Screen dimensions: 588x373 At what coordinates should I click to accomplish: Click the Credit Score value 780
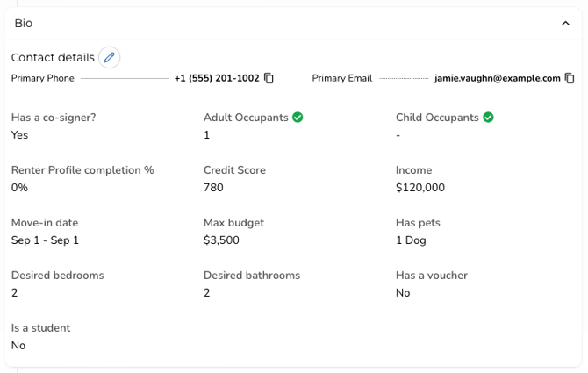tap(213, 188)
